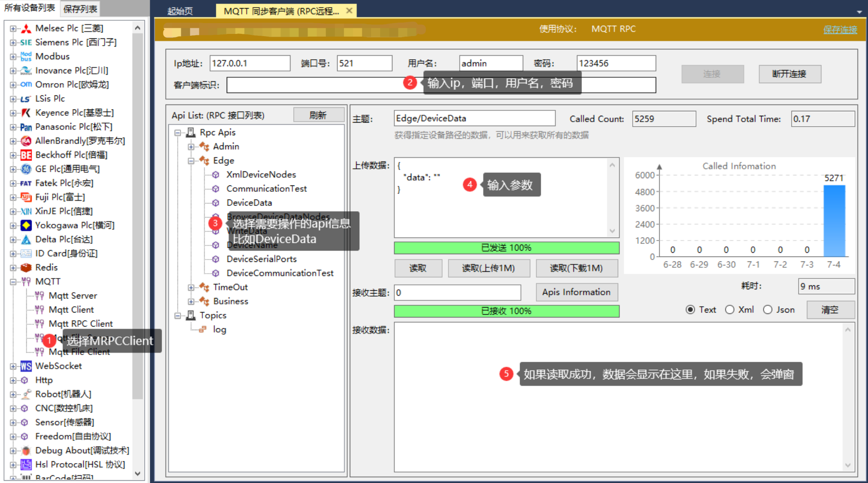
Task: Click the 断开连接 button
Action: click(x=789, y=74)
